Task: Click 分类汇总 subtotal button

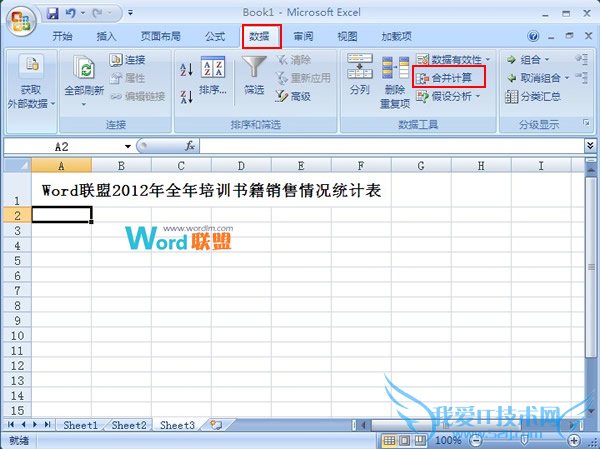Action: point(533,96)
